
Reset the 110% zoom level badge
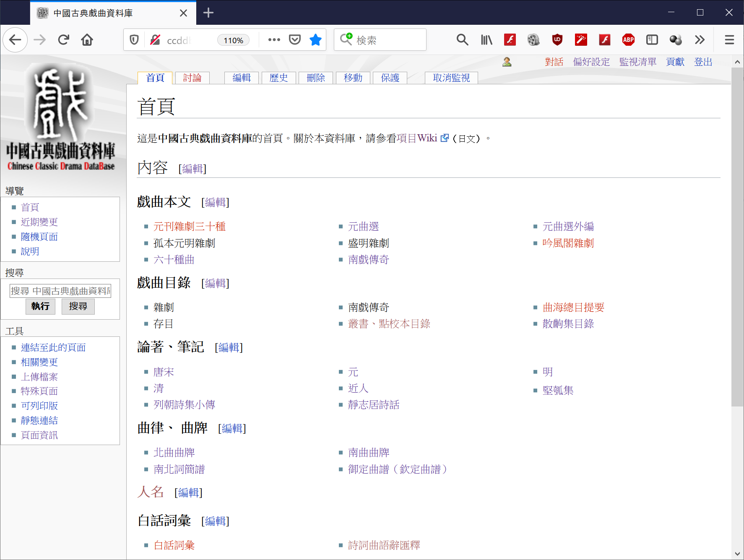[x=233, y=40]
